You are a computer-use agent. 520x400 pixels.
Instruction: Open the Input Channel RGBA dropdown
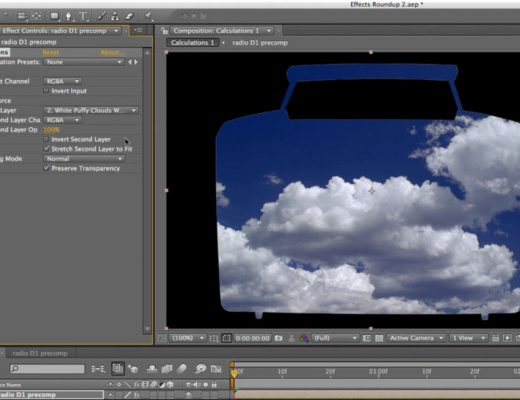[63, 81]
